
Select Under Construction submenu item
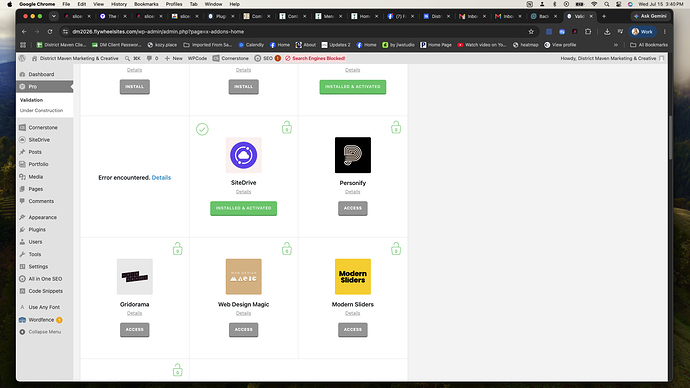[x=41, y=110]
